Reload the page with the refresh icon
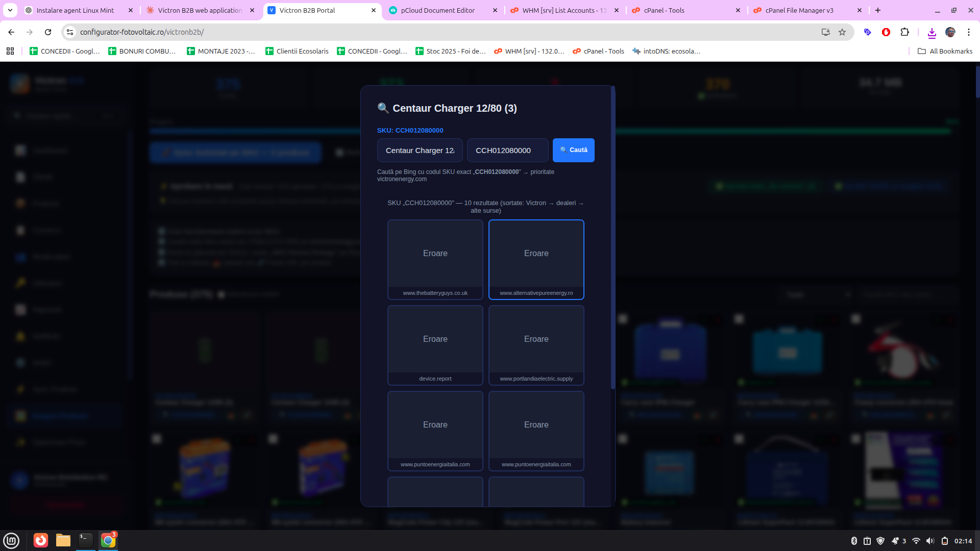Viewport: 980px width, 551px height. point(48,32)
